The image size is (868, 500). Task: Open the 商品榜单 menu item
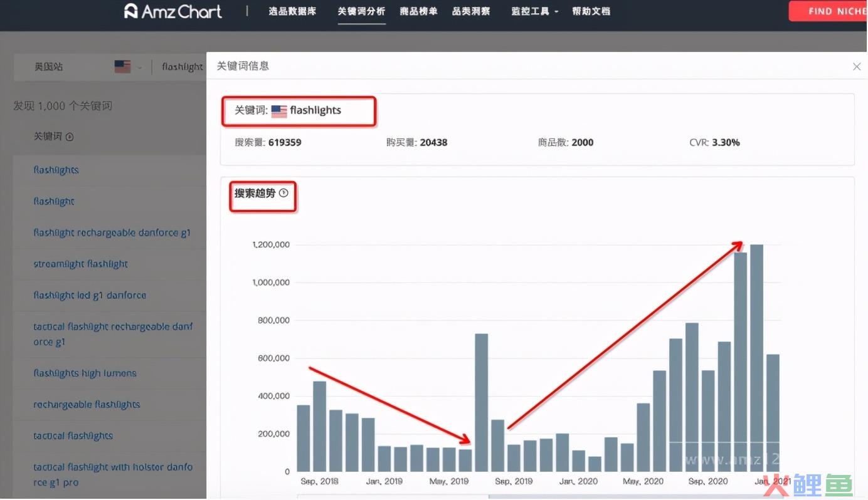pyautogui.click(x=418, y=11)
